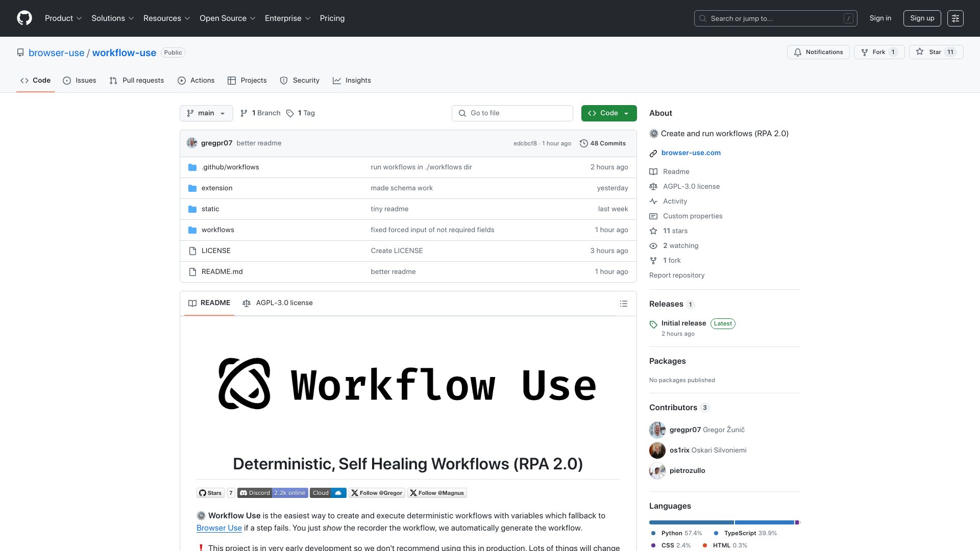980x551 pixels.
Task: Select the AGPL-3.0 license tab in README
Action: [x=278, y=303]
